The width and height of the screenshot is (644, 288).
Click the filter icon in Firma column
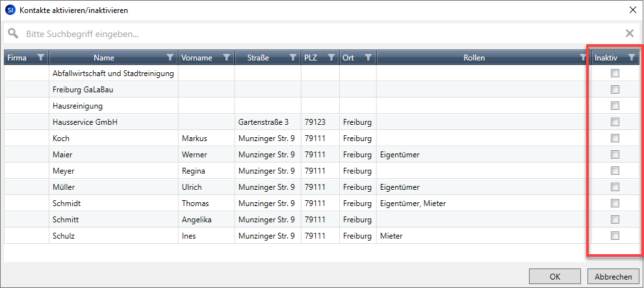coord(41,57)
